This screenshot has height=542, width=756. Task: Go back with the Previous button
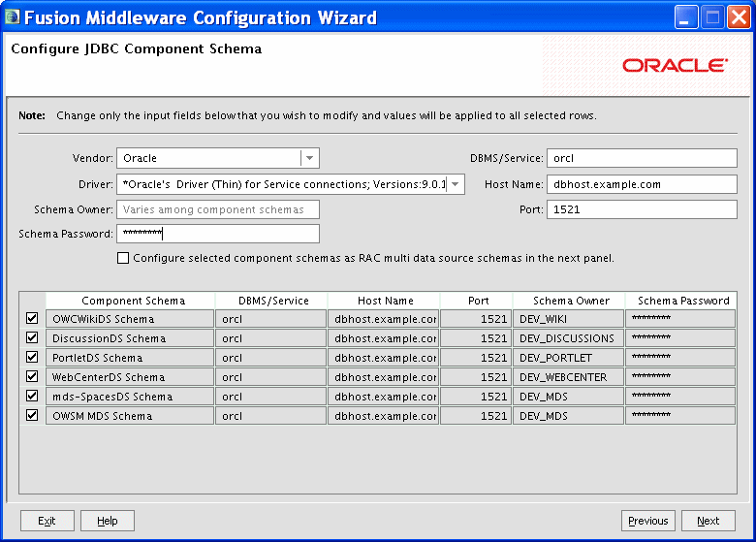(x=648, y=521)
